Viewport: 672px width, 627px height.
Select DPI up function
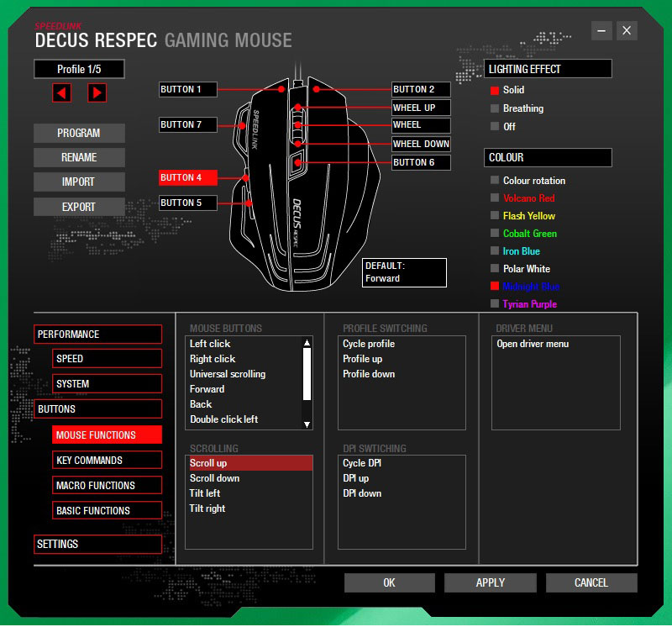[x=402, y=478]
